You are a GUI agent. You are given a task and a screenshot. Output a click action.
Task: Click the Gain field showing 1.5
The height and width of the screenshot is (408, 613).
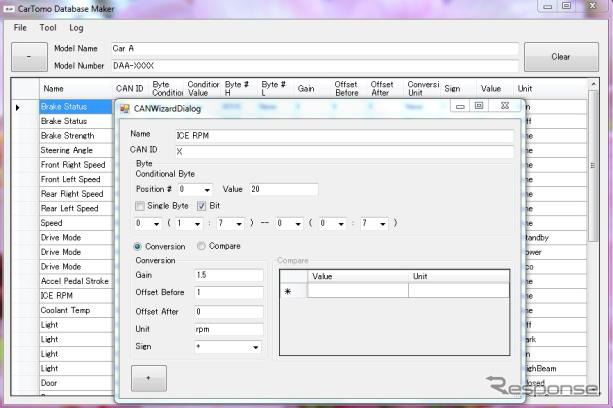click(229, 275)
